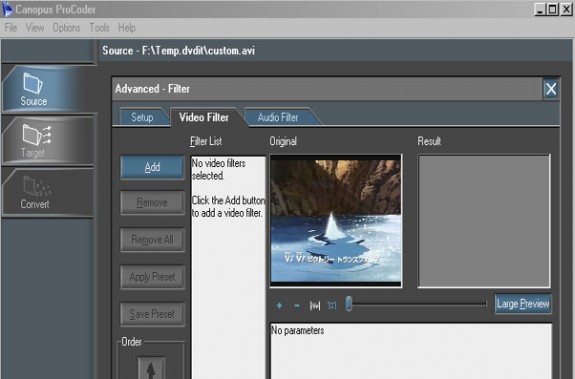Zoom in the preview with plus icon
The width and height of the screenshot is (575, 379).
pos(279,305)
